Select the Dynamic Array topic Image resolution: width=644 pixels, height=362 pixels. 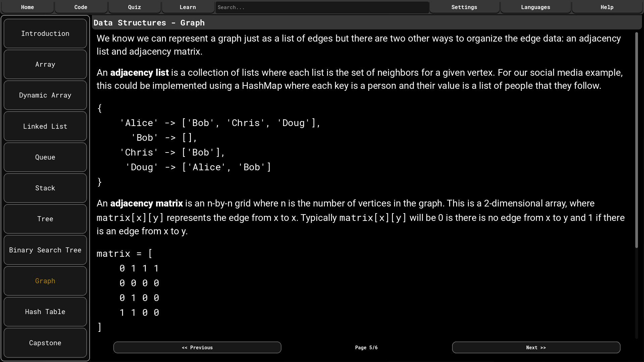click(x=45, y=95)
